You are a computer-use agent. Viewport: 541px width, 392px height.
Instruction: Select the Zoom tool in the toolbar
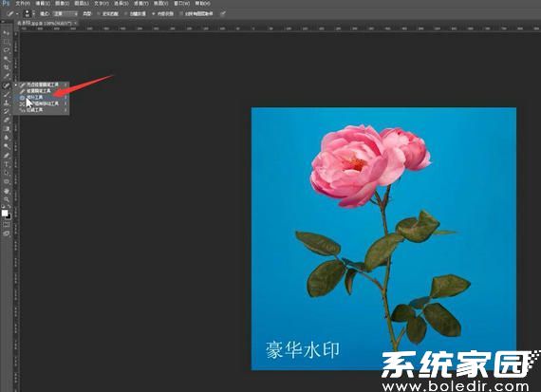click(6, 199)
